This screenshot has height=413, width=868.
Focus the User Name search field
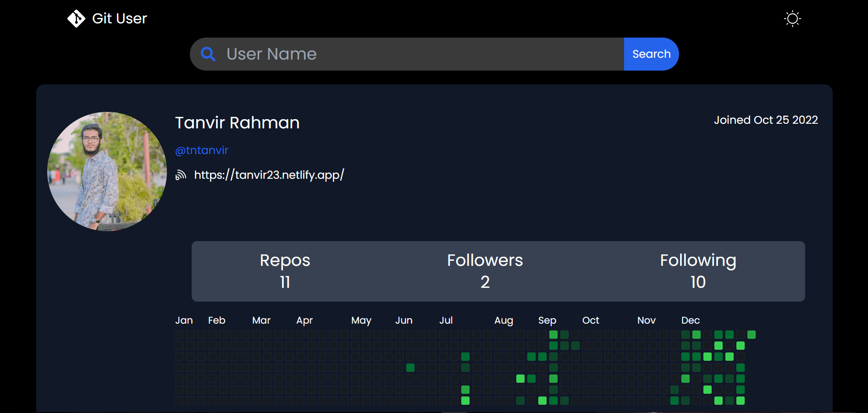tap(407, 54)
